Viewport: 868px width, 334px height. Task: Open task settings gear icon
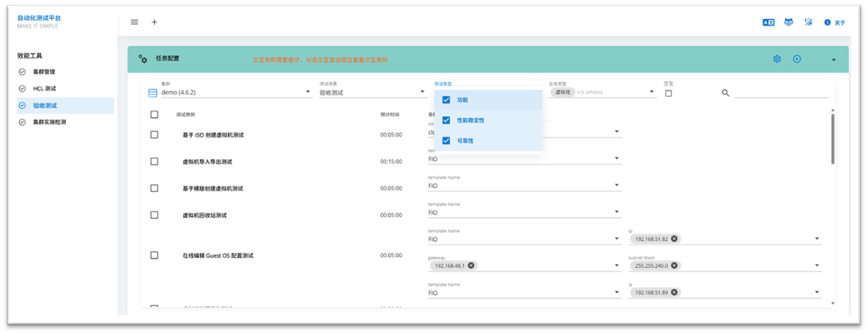777,59
